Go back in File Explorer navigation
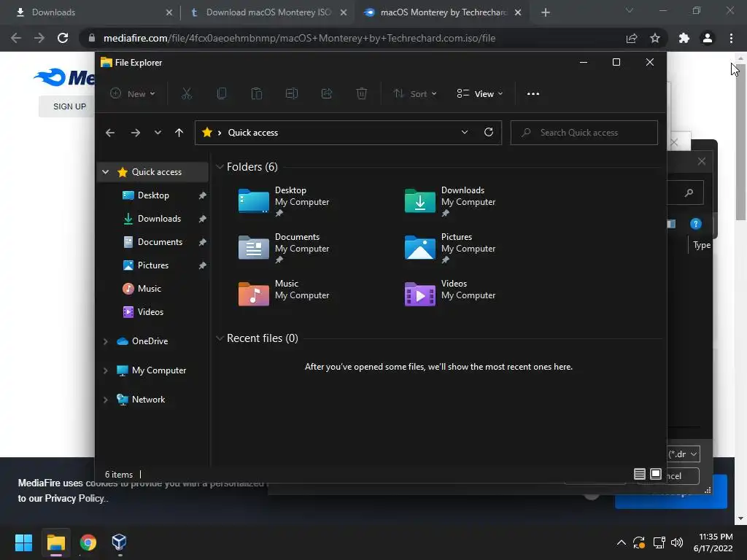Screen dimensions: 747x560 click(x=110, y=133)
